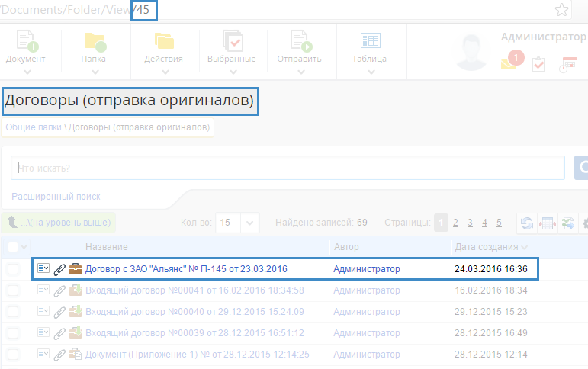Open the calendar icon in header

568,65
